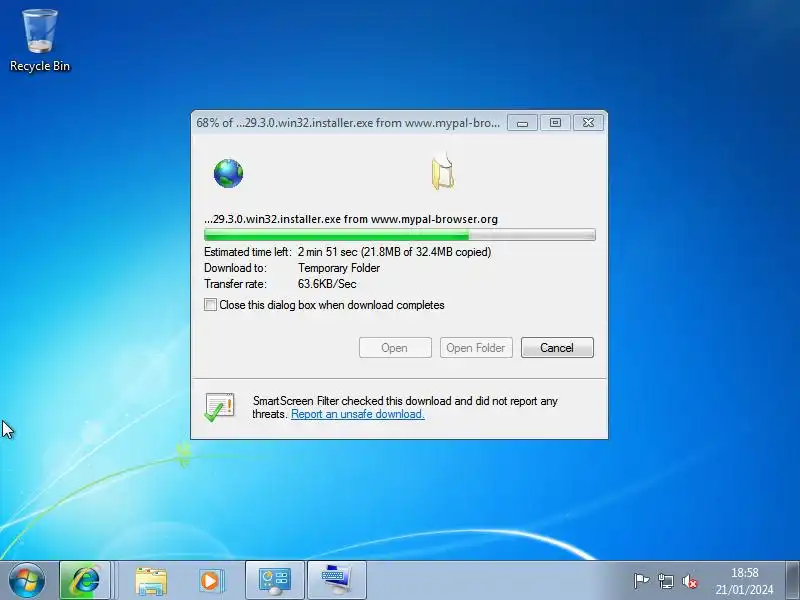Click the muted volume tray icon
This screenshot has width=800, height=600.
point(690,581)
